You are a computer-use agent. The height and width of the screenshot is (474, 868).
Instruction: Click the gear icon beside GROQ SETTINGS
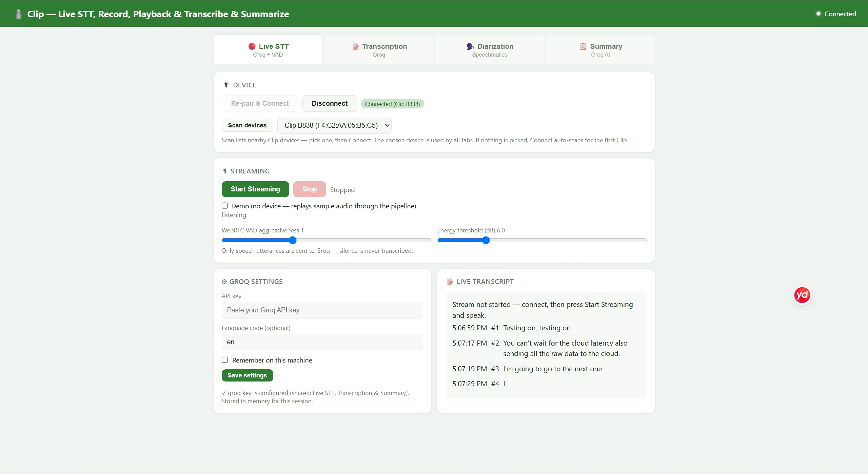(224, 282)
